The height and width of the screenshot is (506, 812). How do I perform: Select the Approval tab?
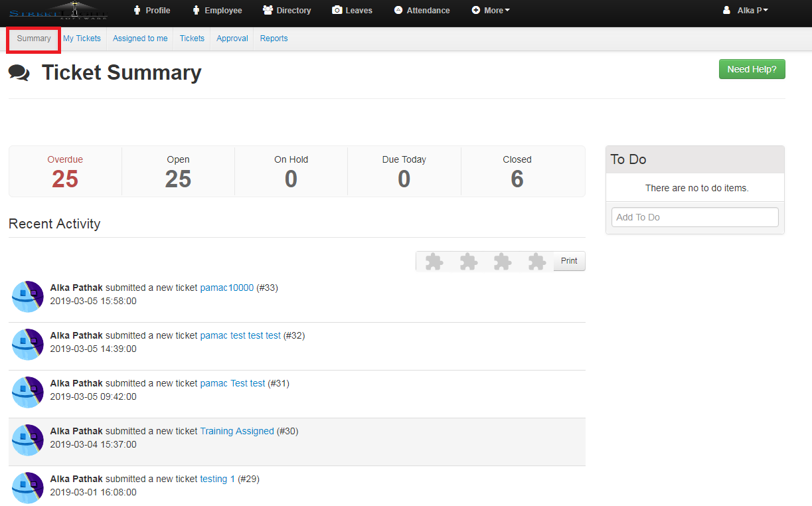coord(232,39)
